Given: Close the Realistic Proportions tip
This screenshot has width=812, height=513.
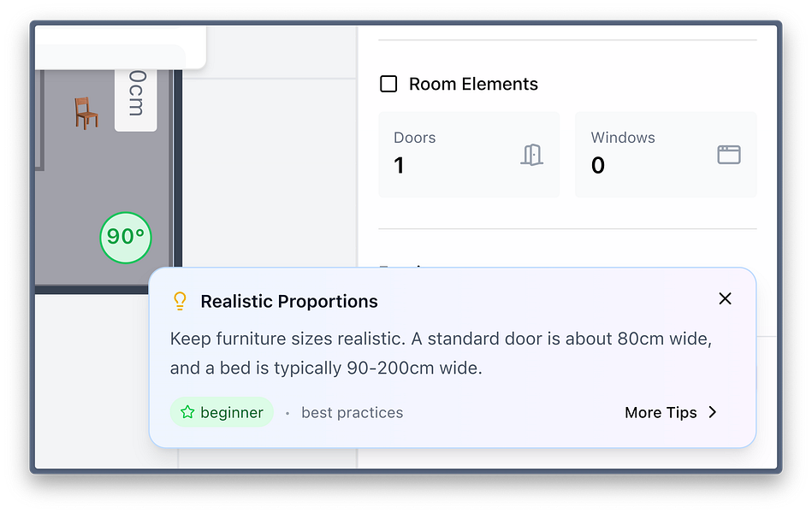Looking at the screenshot, I should pyautogui.click(x=725, y=298).
